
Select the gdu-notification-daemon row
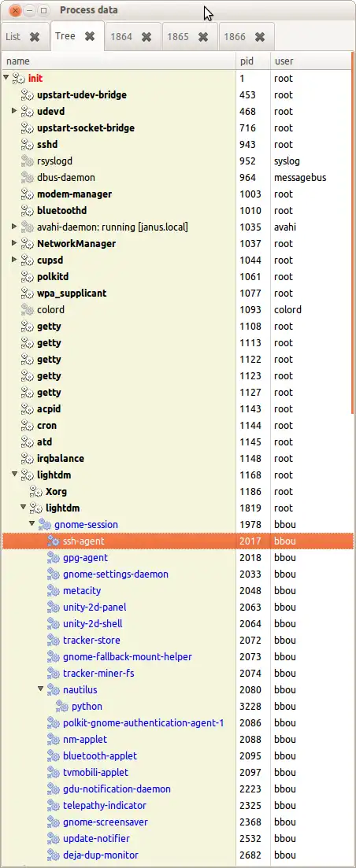tap(176, 789)
